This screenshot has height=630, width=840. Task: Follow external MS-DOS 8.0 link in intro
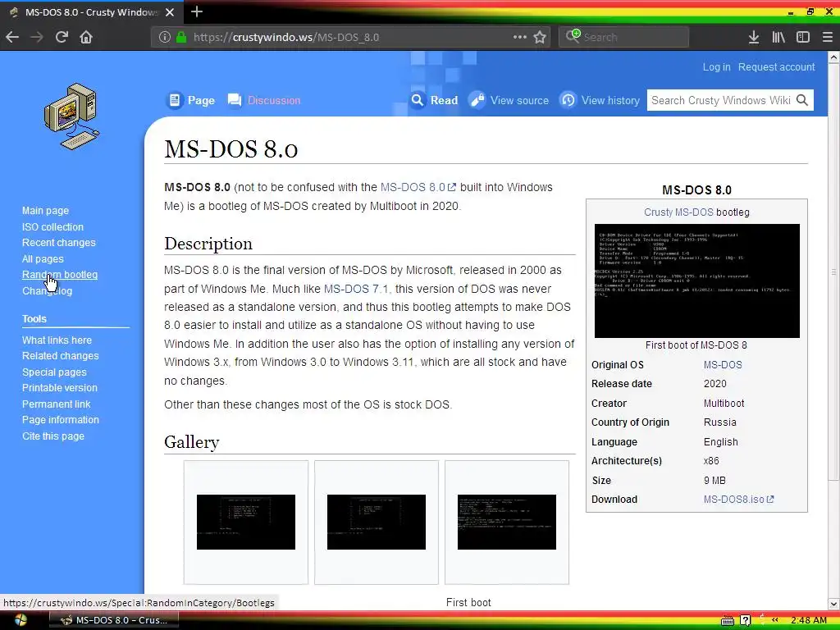(x=418, y=187)
